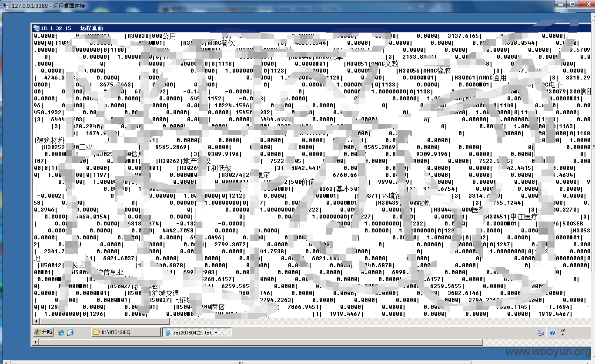Switch to csi20150422.txt Notepad taskbar button
The height and width of the screenshot is (364, 595).
[x=197, y=332]
